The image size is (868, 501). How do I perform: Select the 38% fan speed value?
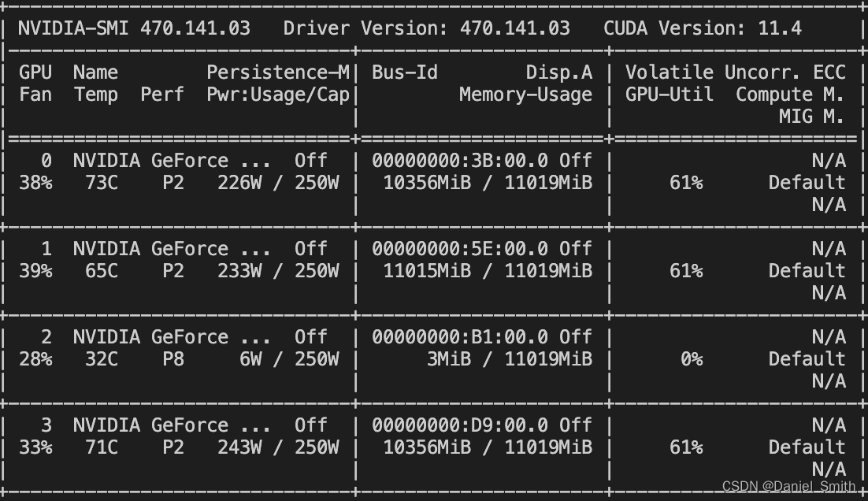pos(35,183)
